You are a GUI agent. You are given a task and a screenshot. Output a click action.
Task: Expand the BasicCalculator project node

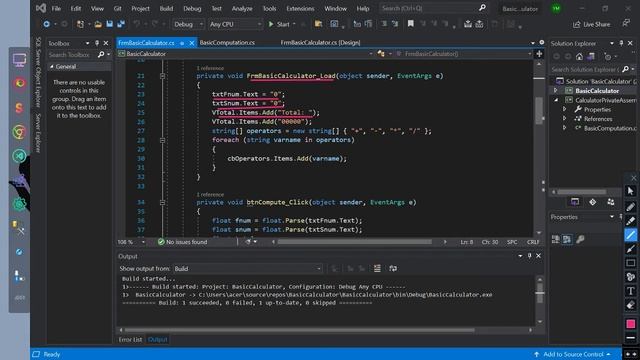tap(556, 91)
